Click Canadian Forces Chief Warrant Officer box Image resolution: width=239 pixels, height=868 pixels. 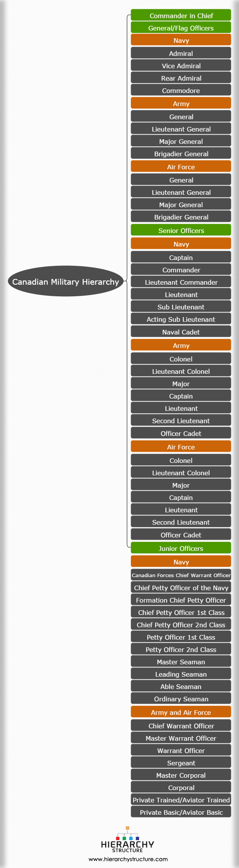(x=181, y=575)
